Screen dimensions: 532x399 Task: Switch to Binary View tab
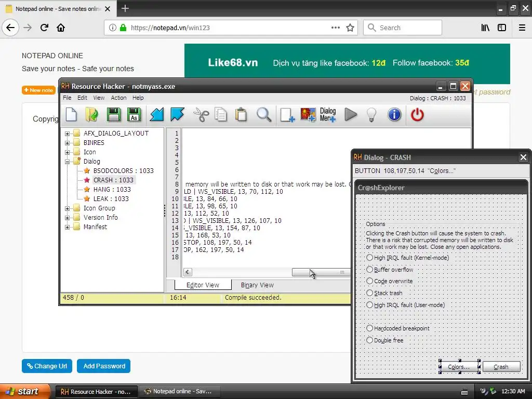(x=257, y=285)
